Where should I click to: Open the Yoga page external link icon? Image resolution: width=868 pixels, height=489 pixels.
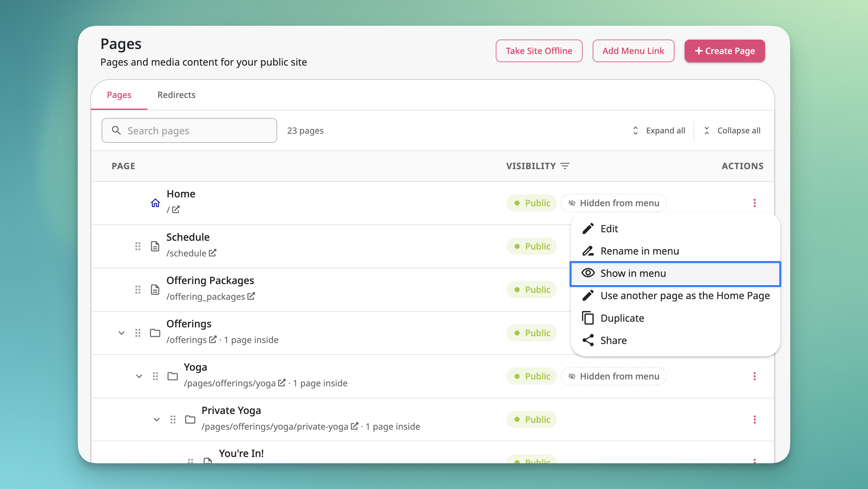(282, 383)
